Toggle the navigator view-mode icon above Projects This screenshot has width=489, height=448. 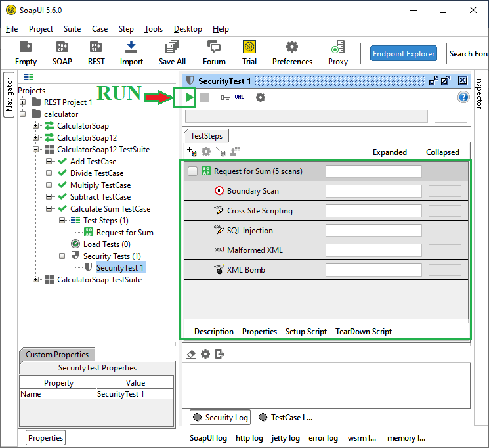29,77
